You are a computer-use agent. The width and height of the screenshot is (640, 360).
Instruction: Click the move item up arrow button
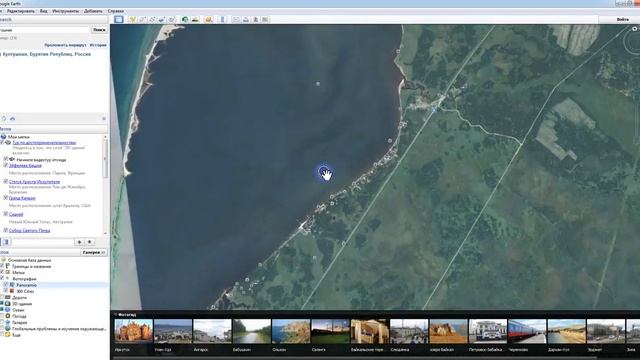(x=79, y=242)
